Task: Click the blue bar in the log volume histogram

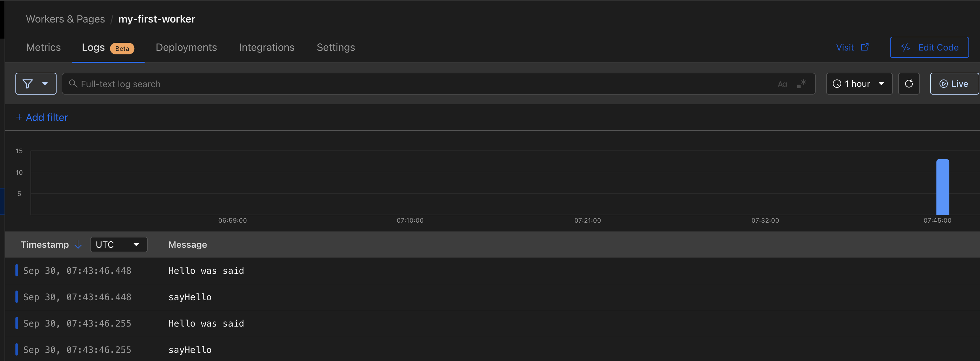Action: click(942, 187)
